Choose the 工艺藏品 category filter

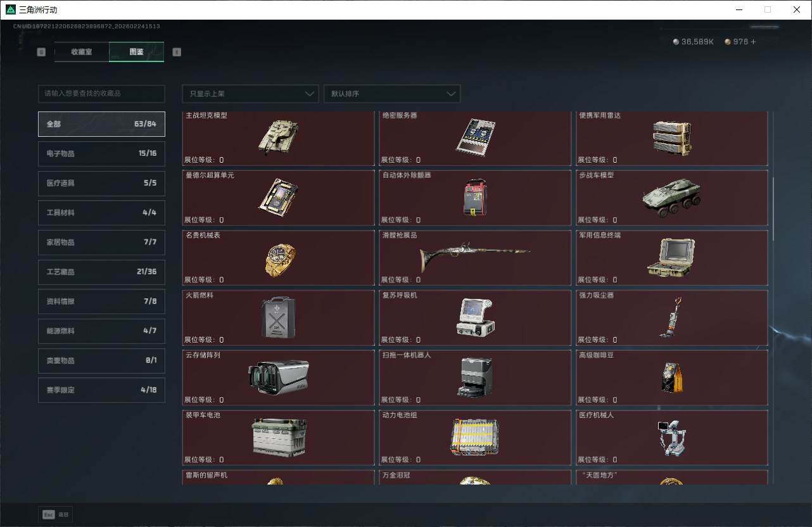point(101,272)
